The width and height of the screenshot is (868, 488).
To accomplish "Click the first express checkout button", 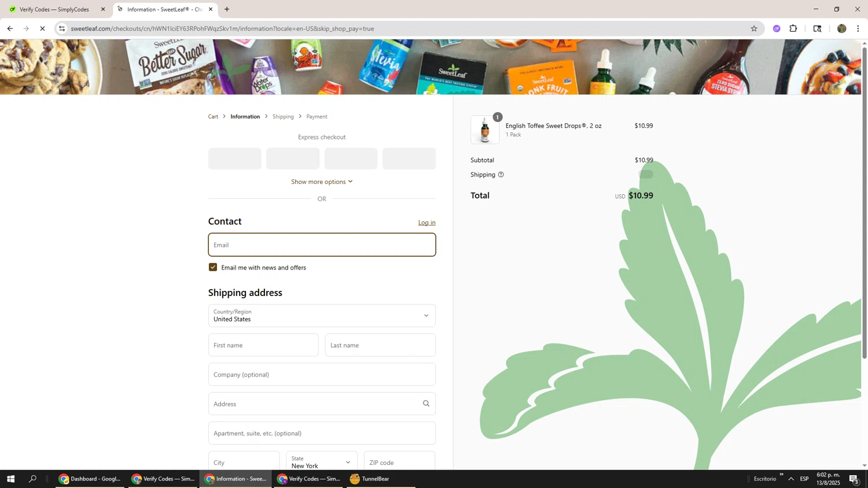I will 234,158.
